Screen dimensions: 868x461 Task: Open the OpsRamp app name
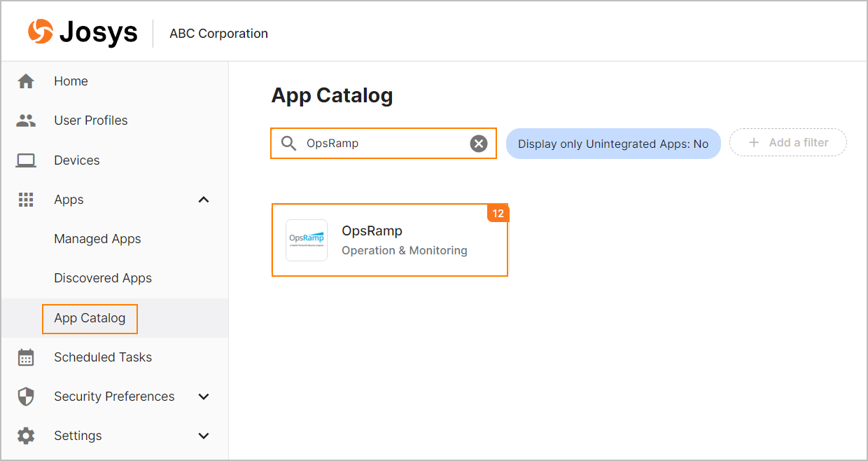click(372, 231)
